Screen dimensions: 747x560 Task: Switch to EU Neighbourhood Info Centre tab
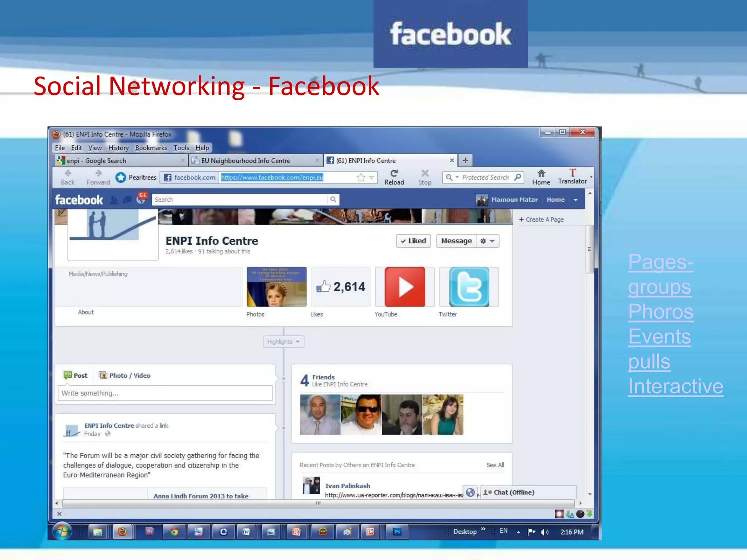(x=256, y=160)
